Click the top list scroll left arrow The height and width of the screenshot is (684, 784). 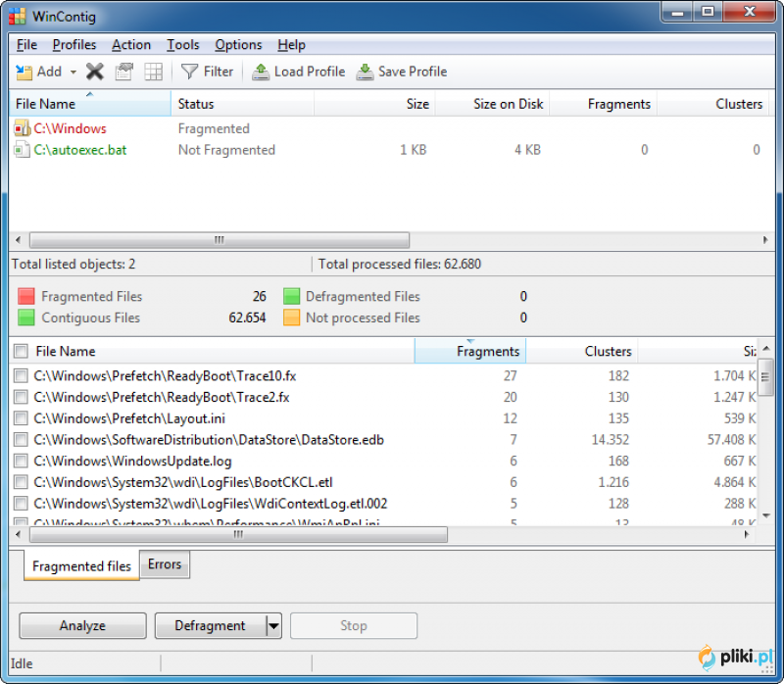[19, 240]
